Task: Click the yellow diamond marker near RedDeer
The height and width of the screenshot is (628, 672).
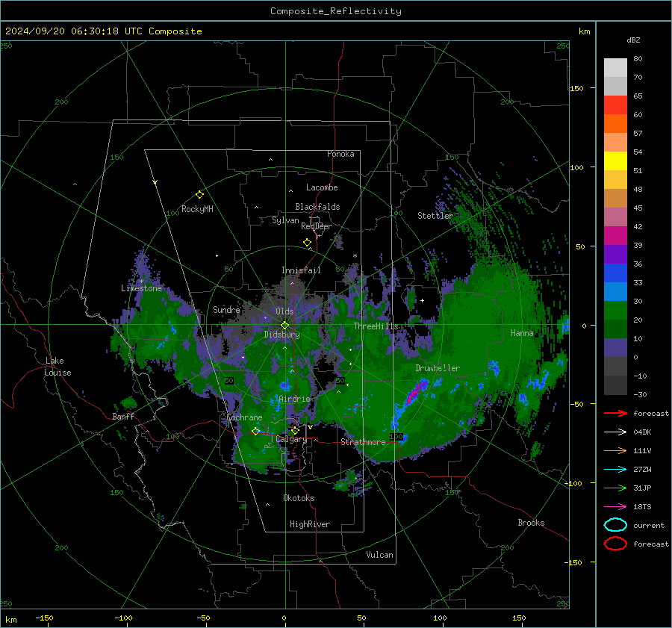Action: [x=307, y=243]
